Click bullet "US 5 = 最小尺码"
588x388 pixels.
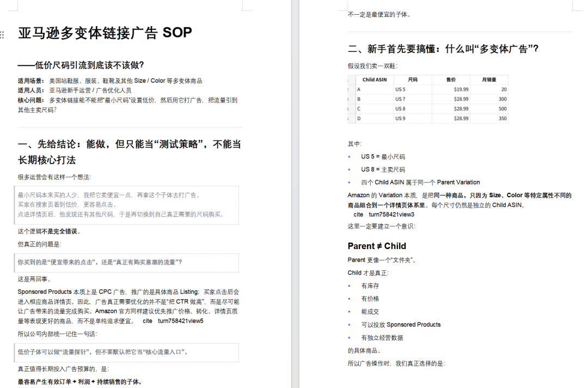(383, 157)
